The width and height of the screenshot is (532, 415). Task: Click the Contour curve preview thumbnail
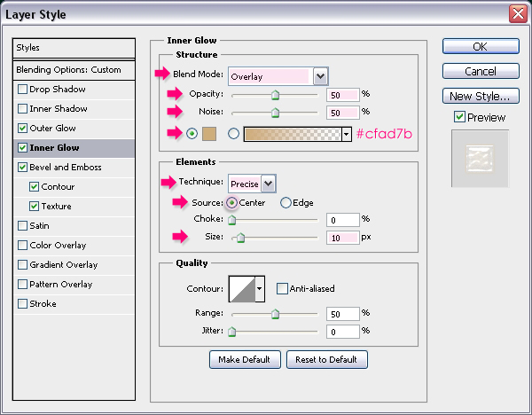[241, 288]
